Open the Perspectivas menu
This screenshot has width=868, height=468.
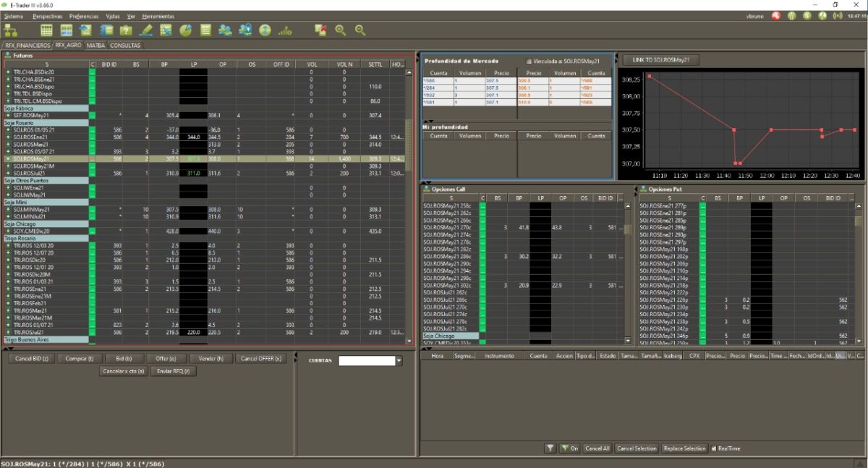click(47, 15)
